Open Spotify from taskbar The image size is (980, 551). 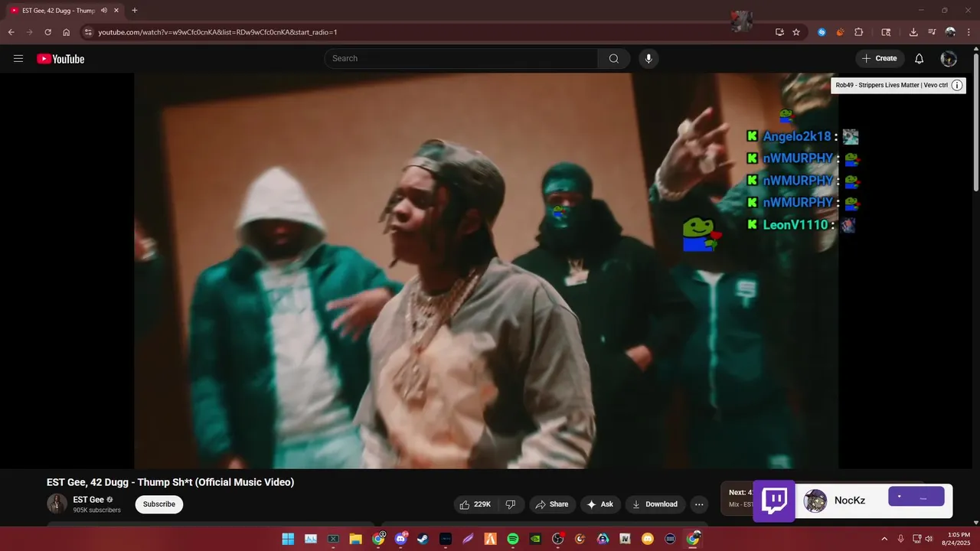coord(513,539)
